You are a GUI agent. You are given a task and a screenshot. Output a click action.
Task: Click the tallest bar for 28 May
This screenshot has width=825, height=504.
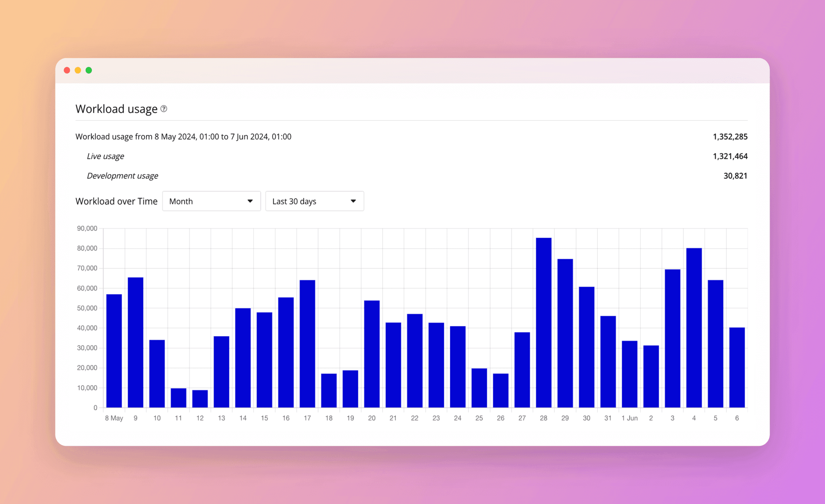544,322
